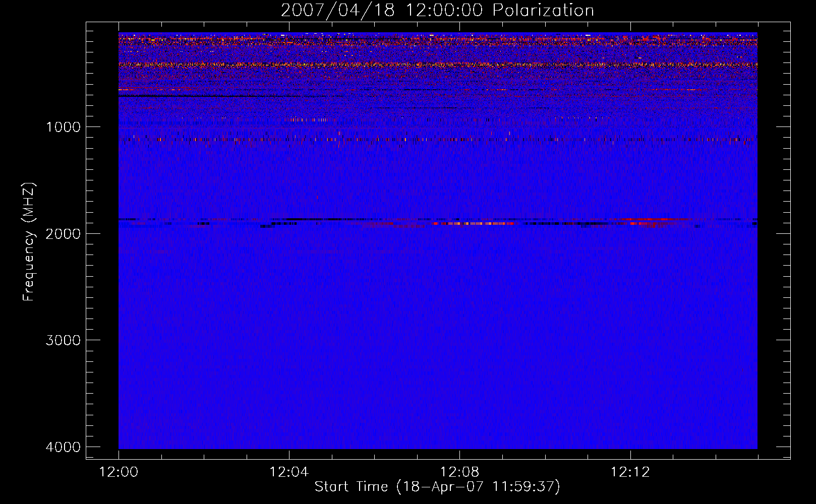Select the "12:12" time tick label
The height and width of the screenshot is (504, 816).
coord(630,472)
